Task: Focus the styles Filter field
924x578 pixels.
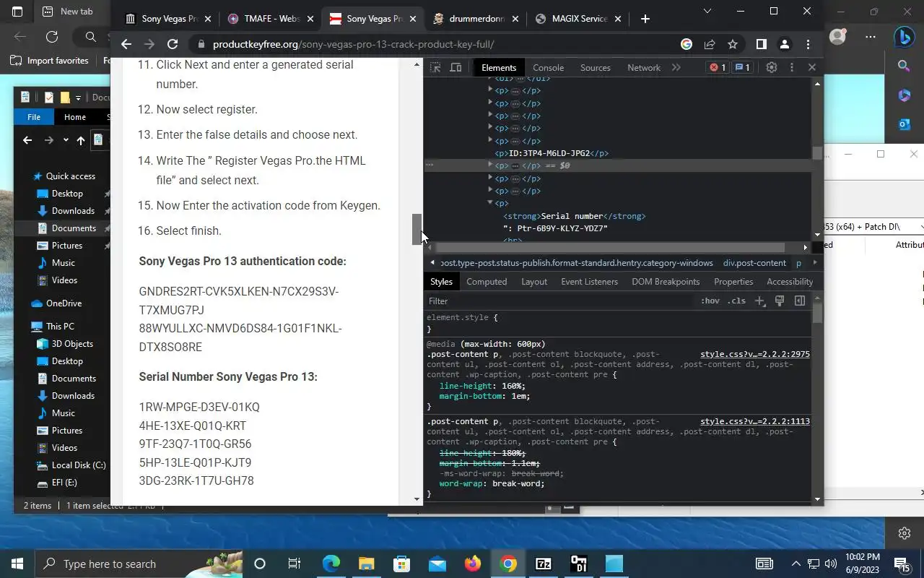Action: point(559,301)
